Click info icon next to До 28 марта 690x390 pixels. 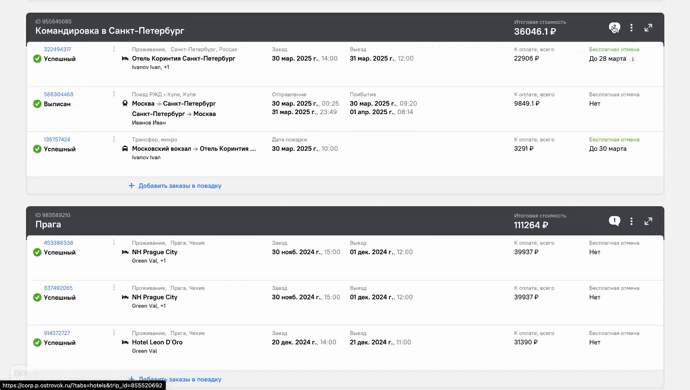tap(633, 59)
